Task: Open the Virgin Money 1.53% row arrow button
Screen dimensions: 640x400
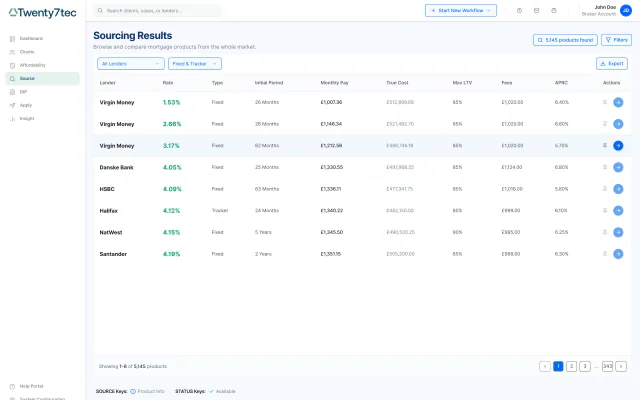Action: pyautogui.click(x=618, y=102)
